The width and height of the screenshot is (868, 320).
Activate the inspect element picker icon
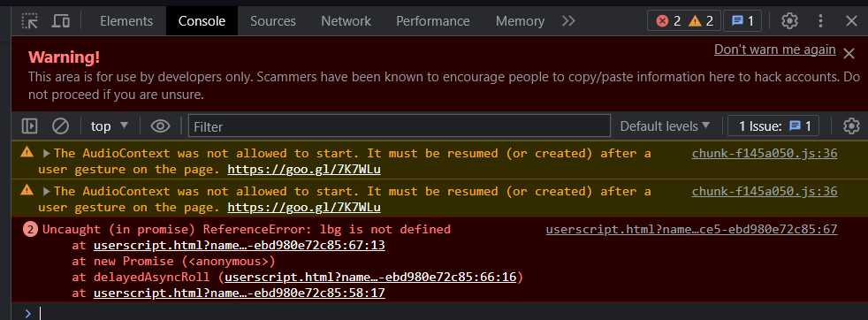click(x=29, y=21)
